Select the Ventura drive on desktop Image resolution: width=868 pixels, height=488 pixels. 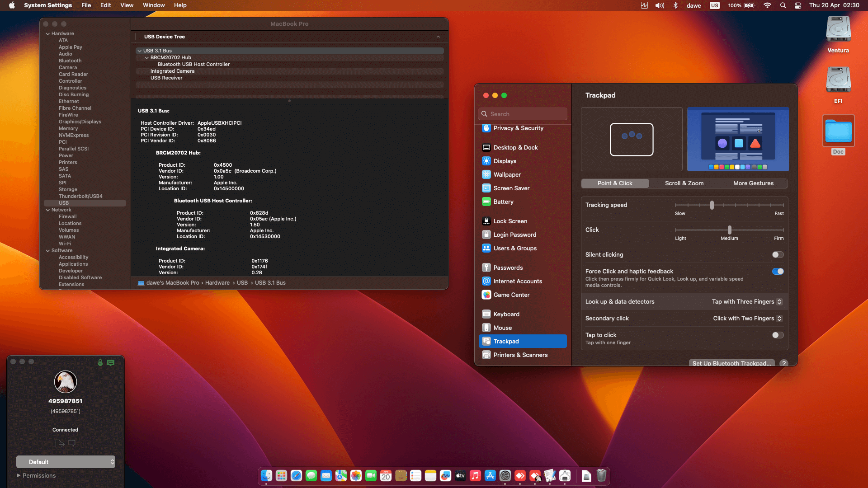838,35
